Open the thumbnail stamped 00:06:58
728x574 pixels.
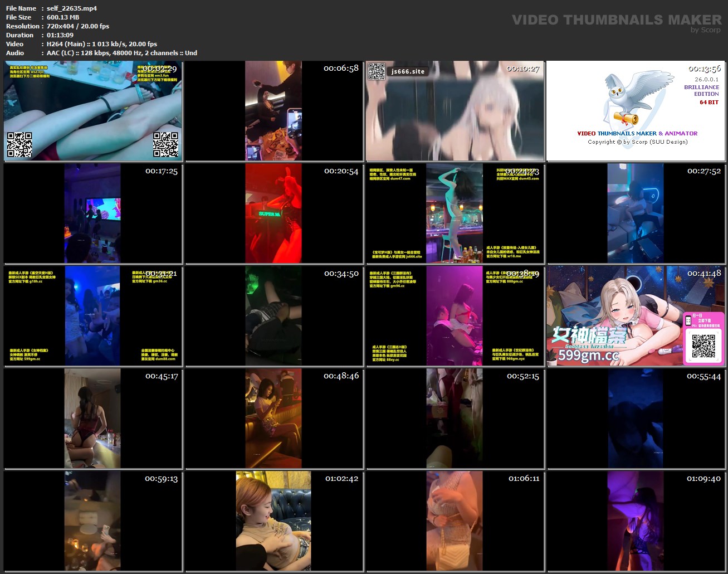[x=274, y=111]
